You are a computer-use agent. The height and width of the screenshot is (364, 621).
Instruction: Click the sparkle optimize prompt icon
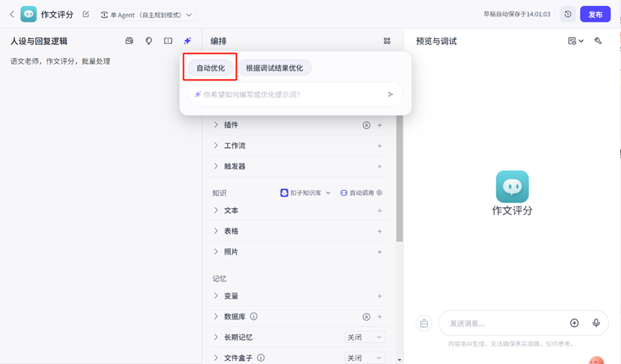[188, 41]
